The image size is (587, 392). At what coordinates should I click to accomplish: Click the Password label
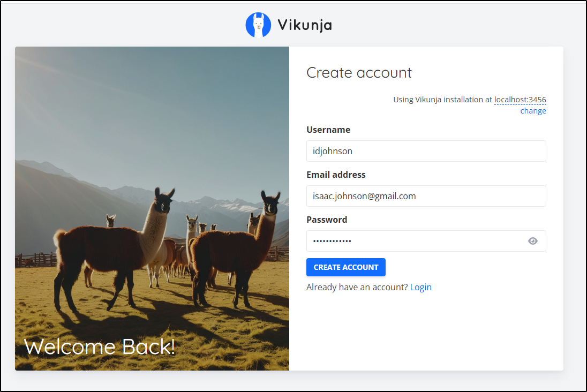pos(327,220)
